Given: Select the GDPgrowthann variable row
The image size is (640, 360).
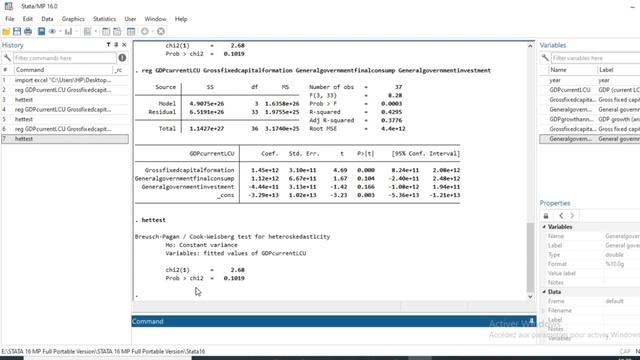Looking at the screenshot, I should [590, 119].
